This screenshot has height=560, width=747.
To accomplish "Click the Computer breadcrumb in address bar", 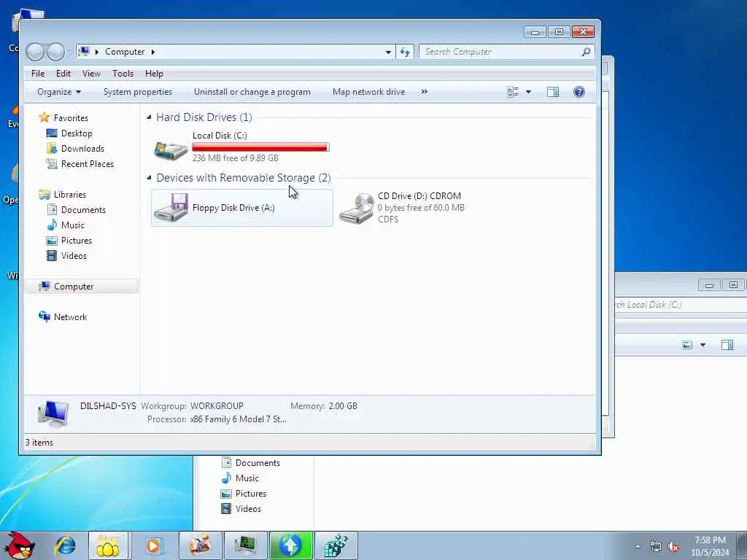I will 124,52.
